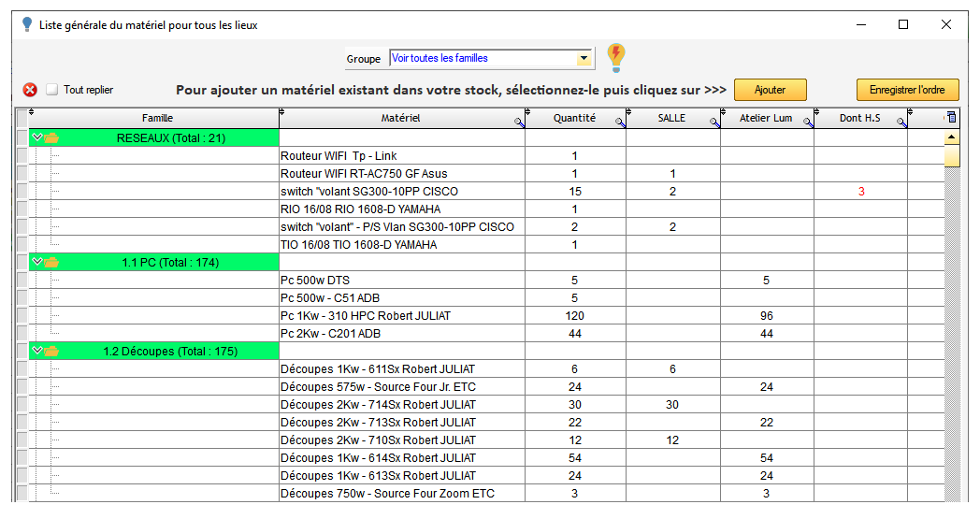Select the row marker for Découpes 1Kw - 614Sx

tap(22, 457)
